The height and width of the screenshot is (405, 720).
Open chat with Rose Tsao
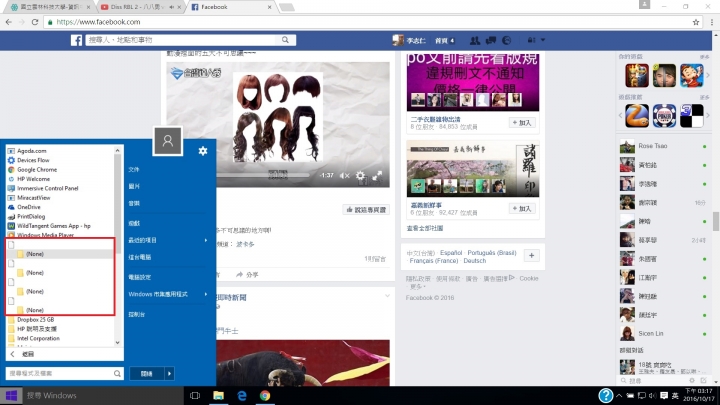664,146
